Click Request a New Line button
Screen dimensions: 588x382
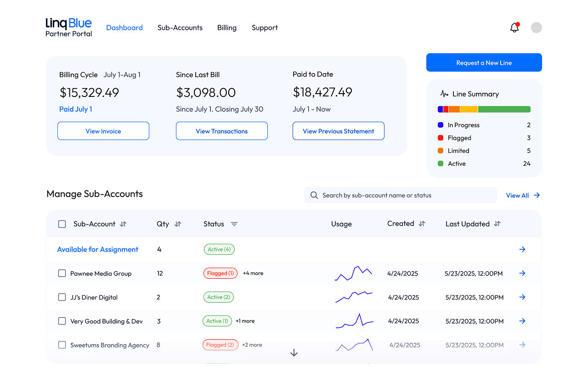click(x=484, y=62)
